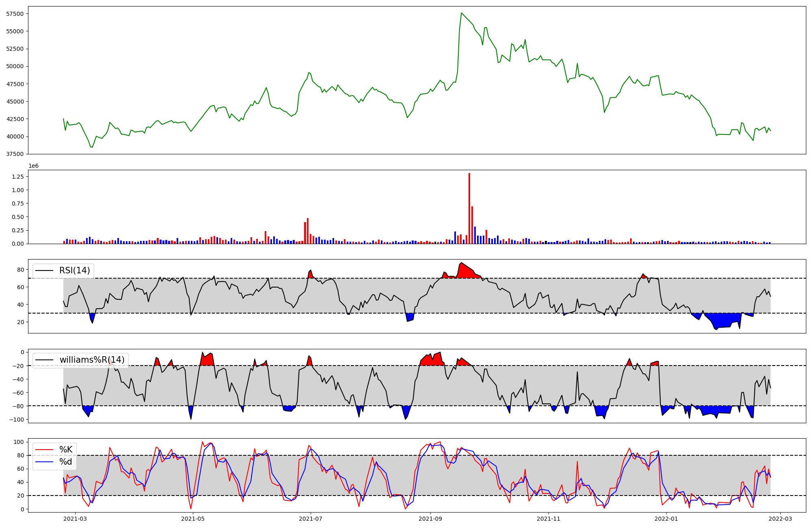Click the red %K legend line sample
This screenshot has width=812, height=528.
(44, 449)
